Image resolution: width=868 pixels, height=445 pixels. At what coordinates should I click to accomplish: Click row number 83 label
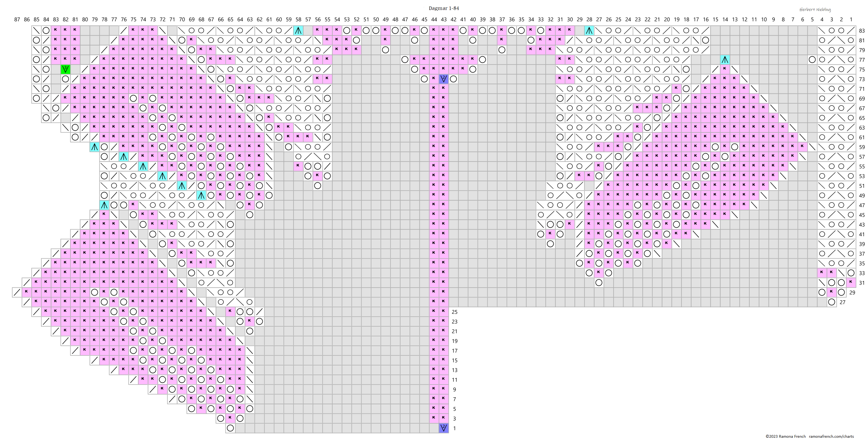click(862, 31)
